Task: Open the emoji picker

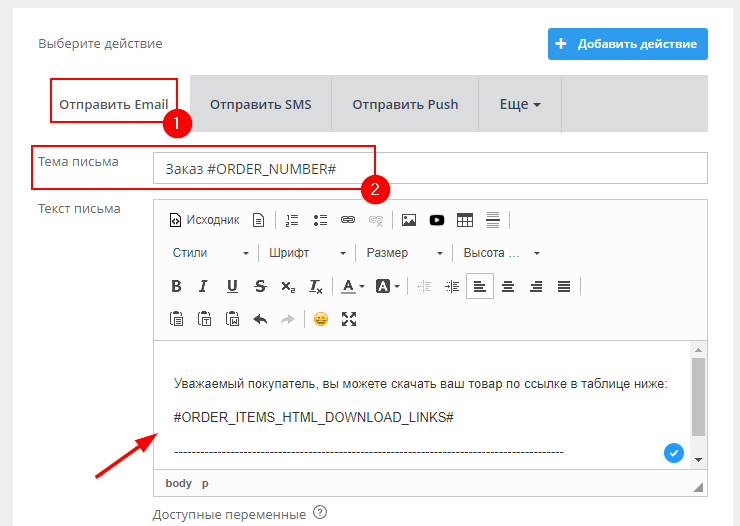Action: 321,319
